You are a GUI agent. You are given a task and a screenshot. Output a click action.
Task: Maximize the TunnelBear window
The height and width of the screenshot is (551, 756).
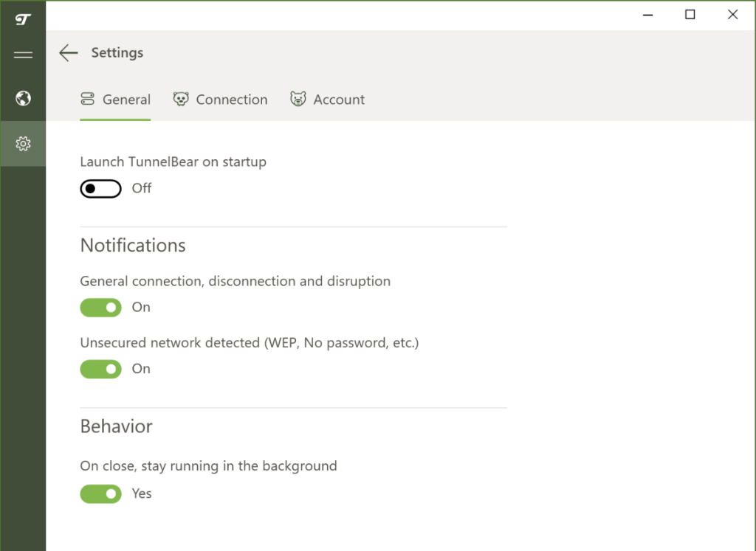pos(690,15)
